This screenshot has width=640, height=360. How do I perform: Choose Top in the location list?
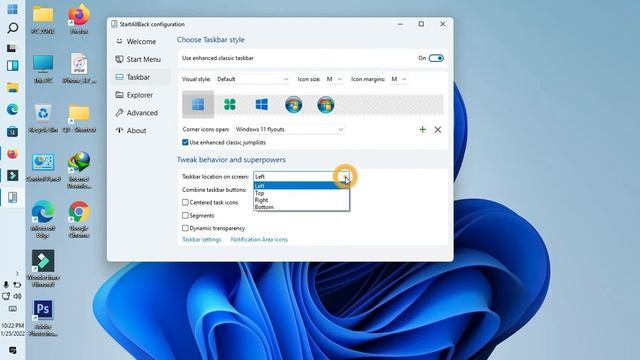click(x=302, y=193)
